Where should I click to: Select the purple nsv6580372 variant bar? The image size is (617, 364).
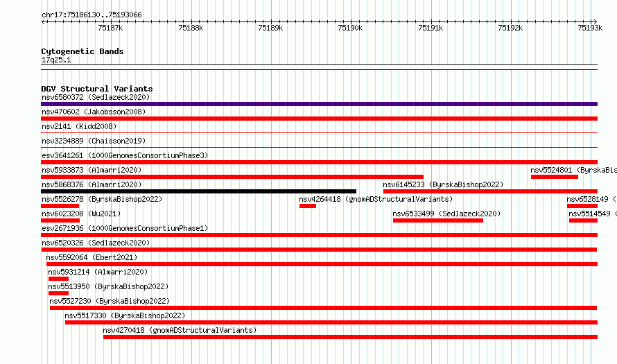(x=319, y=104)
